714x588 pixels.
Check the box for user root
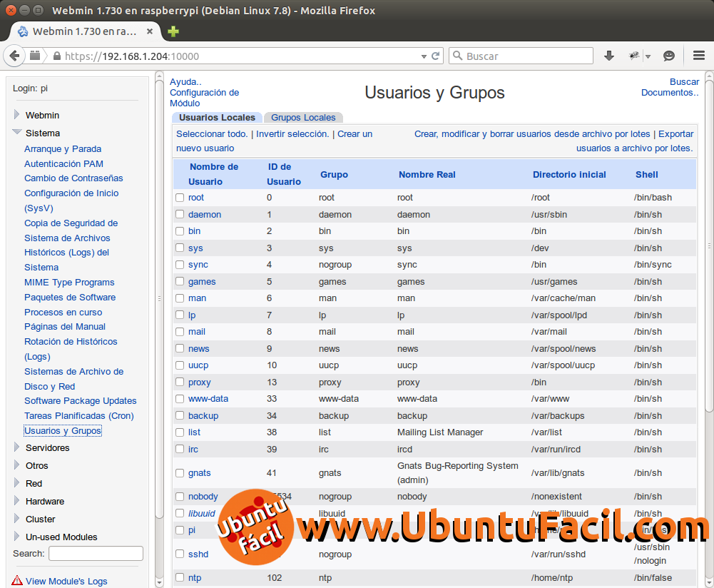[x=180, y=198]
